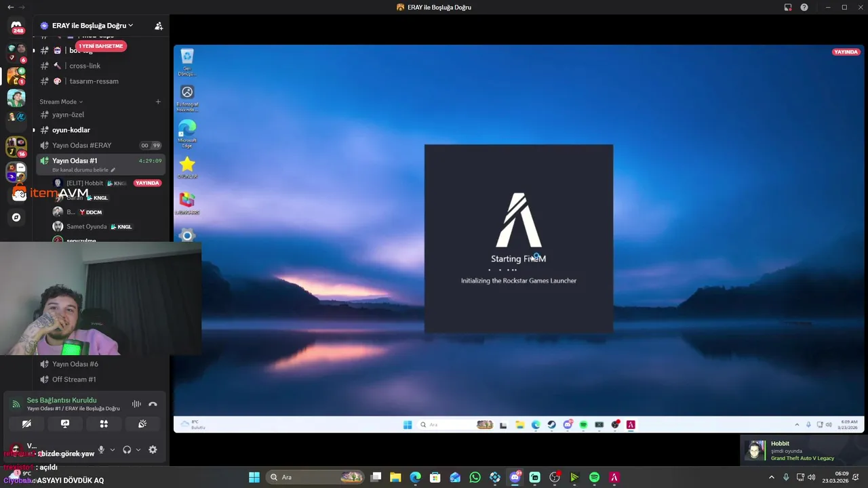Go forward with title bar arrow

click(22, 7)
